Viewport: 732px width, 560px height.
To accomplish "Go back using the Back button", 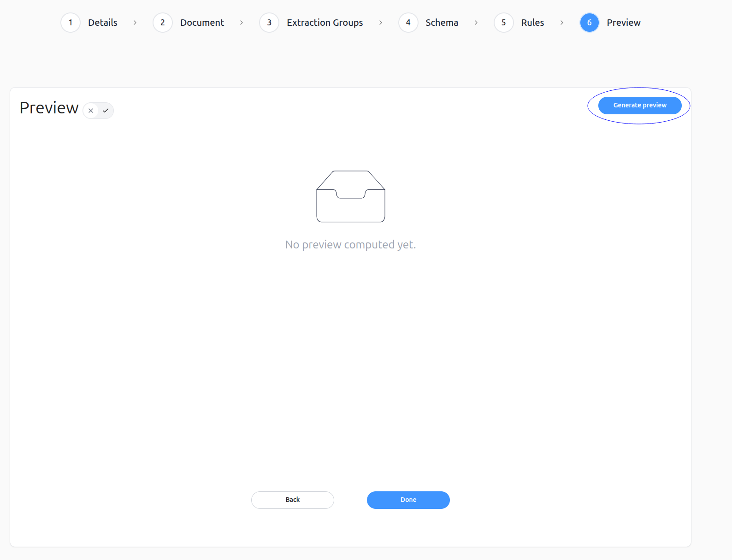I will [x=292, y=500].
